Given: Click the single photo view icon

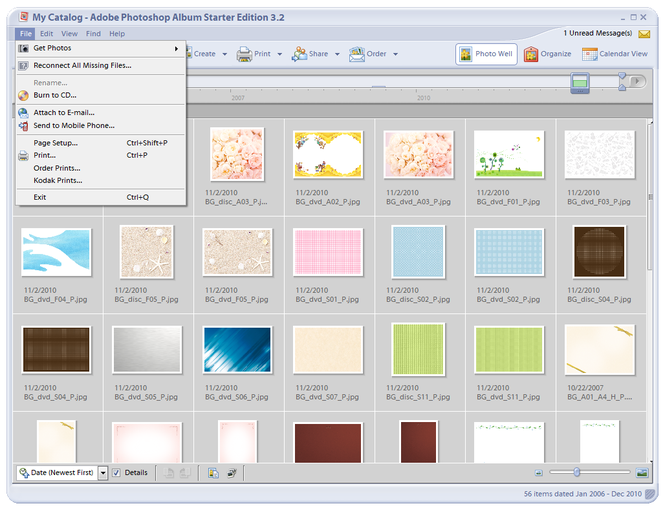Looking at the screenshot, I should tap(642, 473).
